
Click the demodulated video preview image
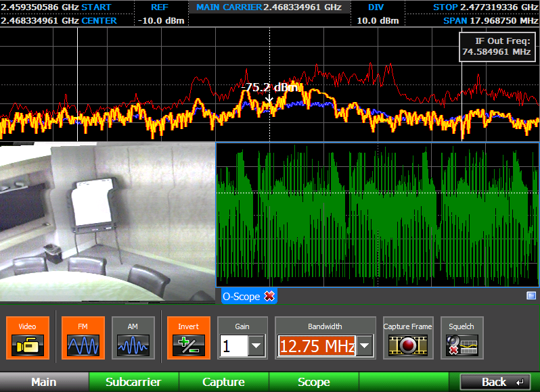pyautogui.click(x=108, y=222)
